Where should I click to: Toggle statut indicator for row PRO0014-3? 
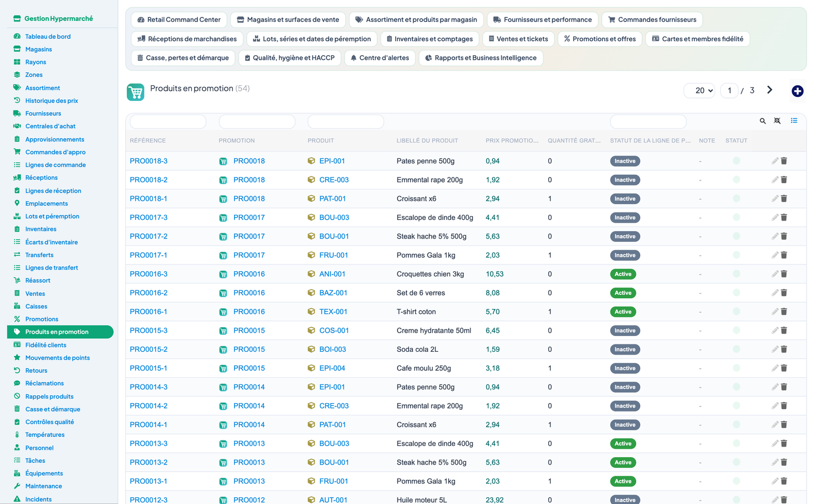coord(736,387)
